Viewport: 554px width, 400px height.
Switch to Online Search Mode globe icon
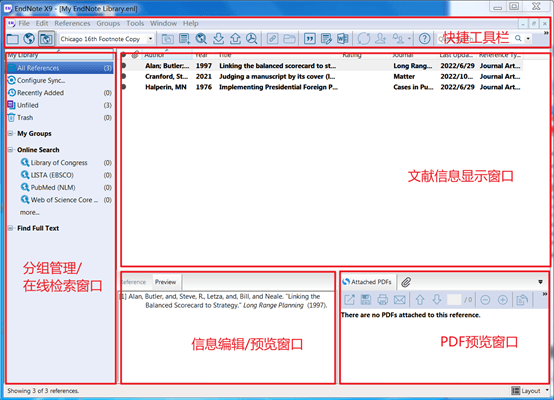[x=29, y=39]
